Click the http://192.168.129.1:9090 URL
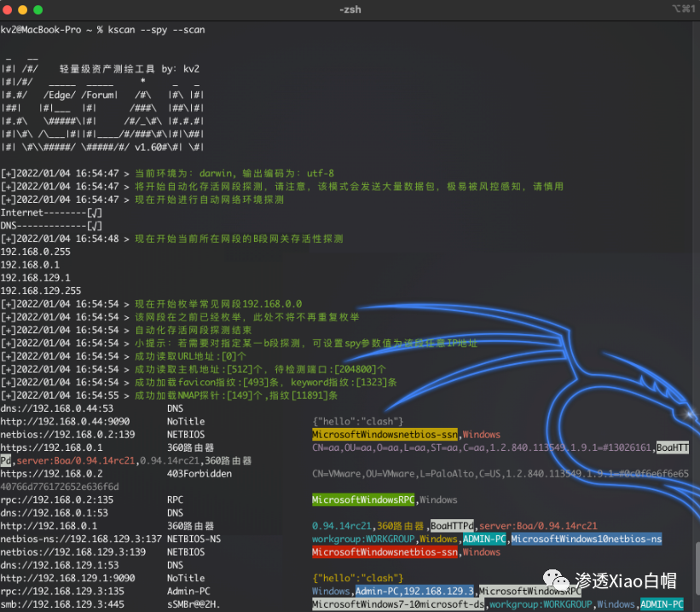 (68, 578)
